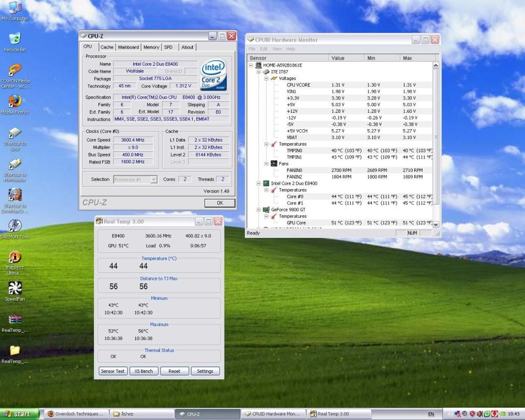Open DAEMON Tools desktop shortcut
Viewport: 525px width, 420px height.
(15, 226)
